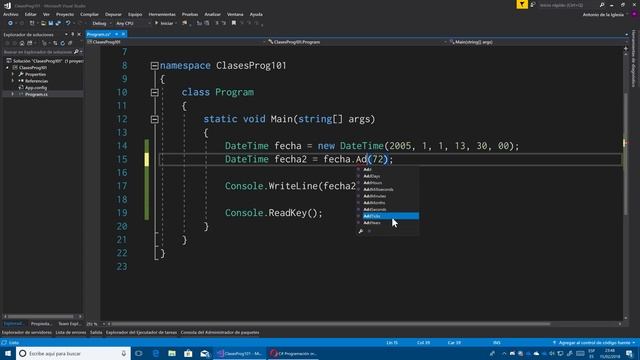640x360 pixels.
Task: Open the Proyecto menu
Action: coord(64,14)
